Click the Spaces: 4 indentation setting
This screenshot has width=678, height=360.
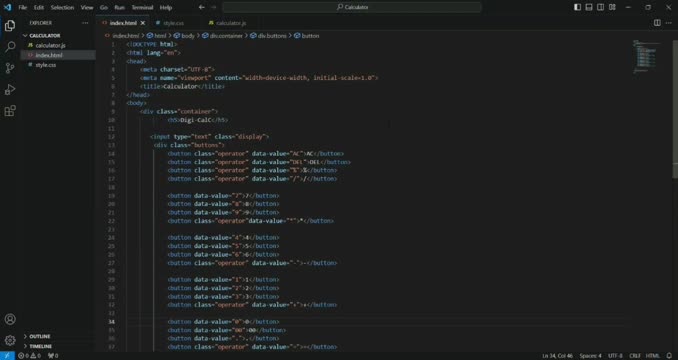point(590,356)
